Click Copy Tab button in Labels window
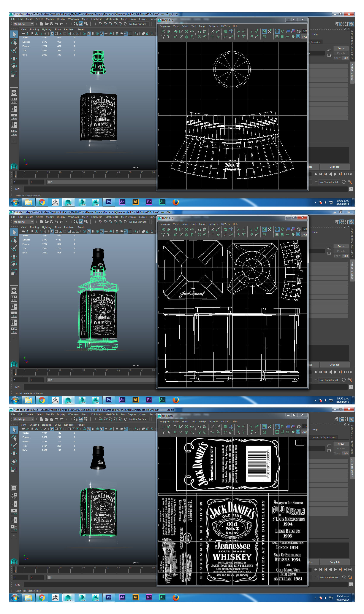This screenshot has width=364, height=614. pos(335,562)
